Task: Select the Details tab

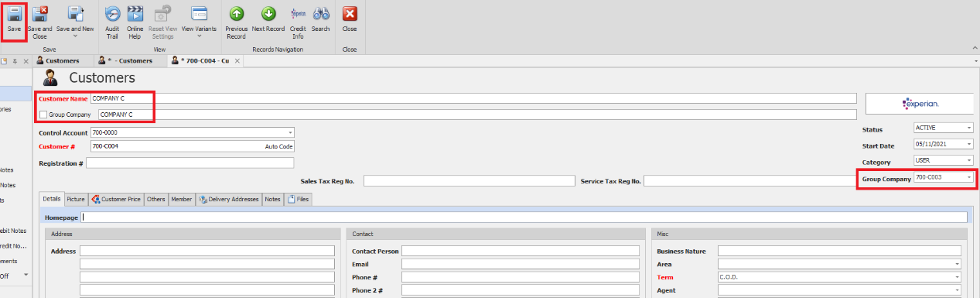Action: point(52,199)
